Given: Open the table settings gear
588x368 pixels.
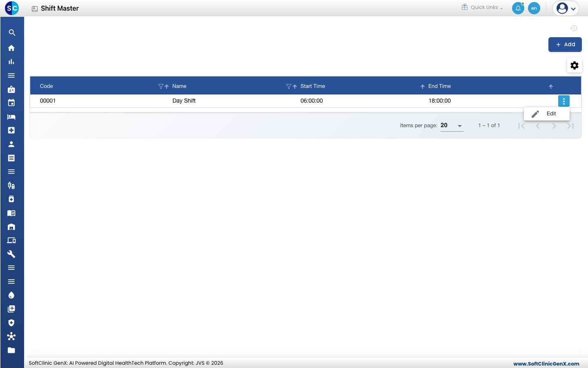Looking at the screenshot, I should [575, 65].
